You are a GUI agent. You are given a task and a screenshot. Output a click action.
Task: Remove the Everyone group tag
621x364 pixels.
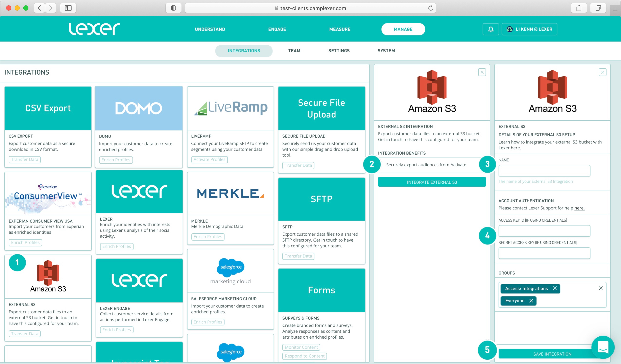click(x=531, y=301)
